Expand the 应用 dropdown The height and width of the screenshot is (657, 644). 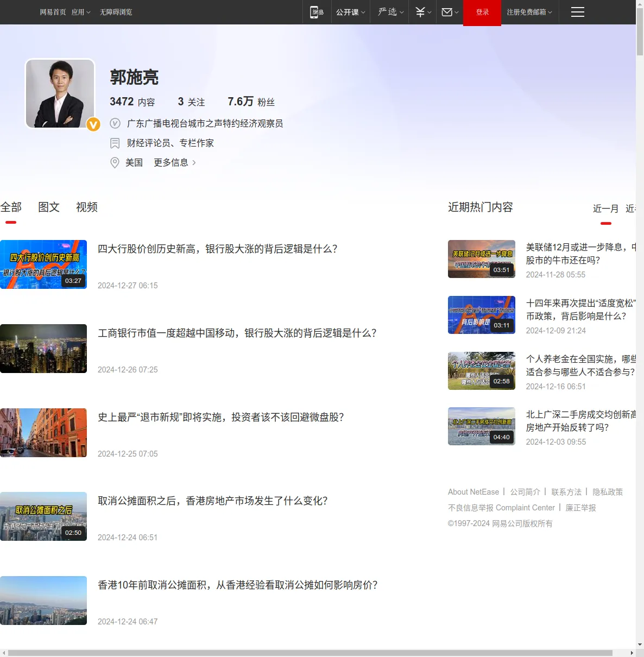[x=81, y=12]
